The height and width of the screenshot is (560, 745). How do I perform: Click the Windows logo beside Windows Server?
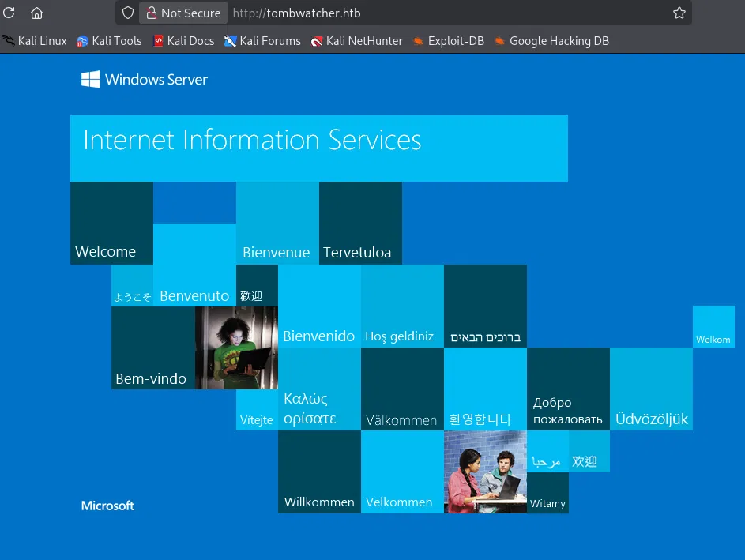(x=90, y=79)
